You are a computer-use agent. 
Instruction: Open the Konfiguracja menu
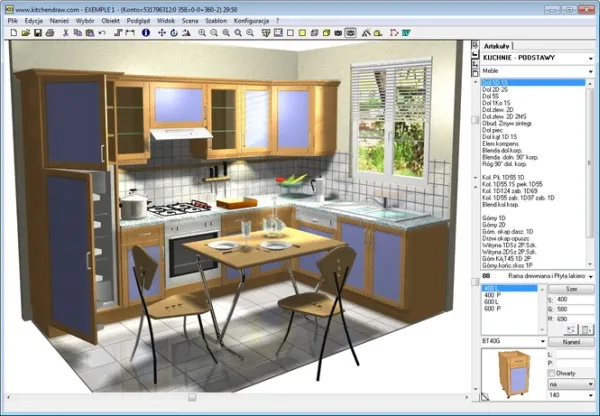coord(251,21)
